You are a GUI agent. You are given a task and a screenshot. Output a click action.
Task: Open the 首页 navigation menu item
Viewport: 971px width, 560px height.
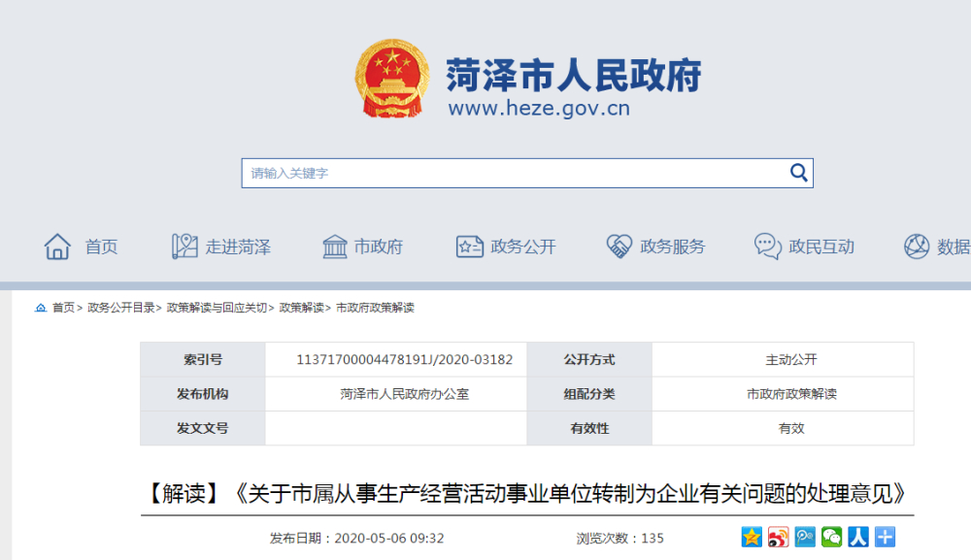[x=82, y=247]
